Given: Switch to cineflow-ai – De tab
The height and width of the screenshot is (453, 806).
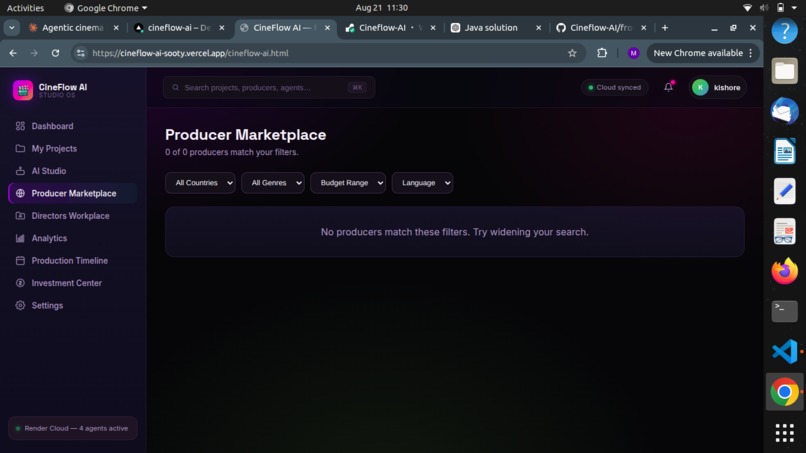Looking at the screenshot, I should [x=178, y=28].
